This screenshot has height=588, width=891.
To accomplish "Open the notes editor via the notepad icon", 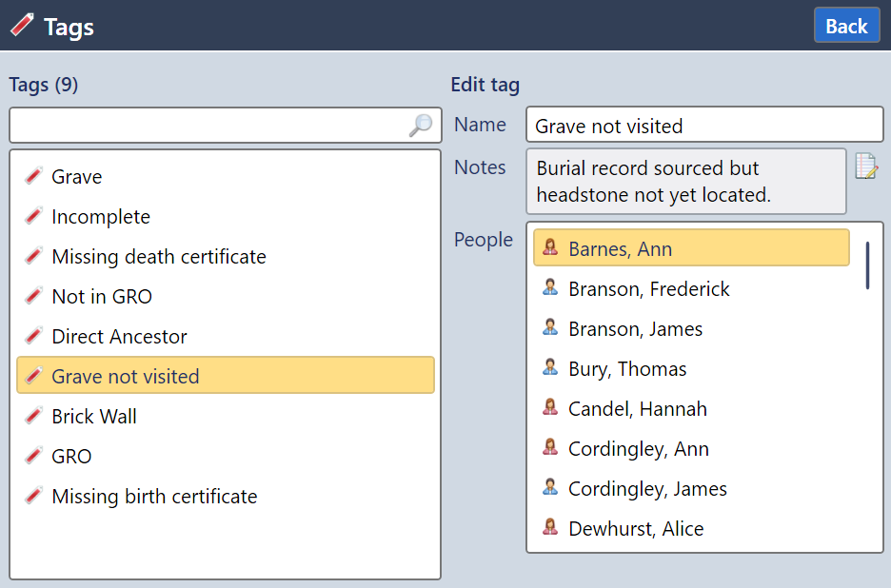I will [x=867, y=166].
